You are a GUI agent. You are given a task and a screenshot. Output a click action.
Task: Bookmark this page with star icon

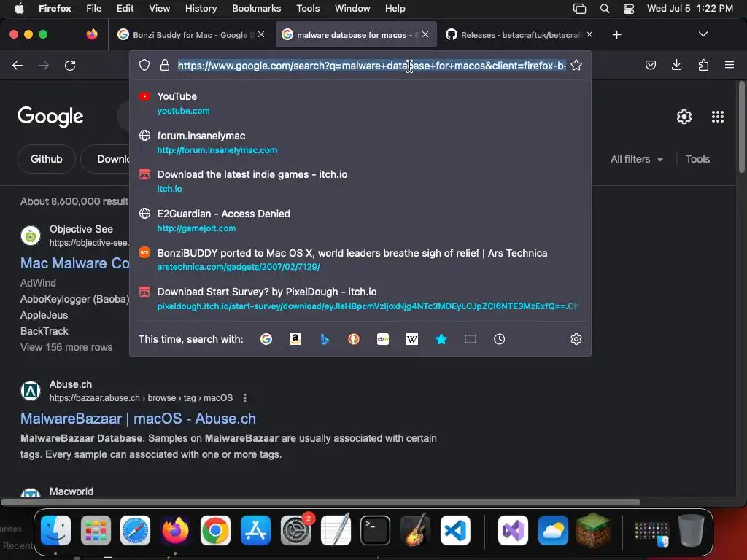coord(576,65)
